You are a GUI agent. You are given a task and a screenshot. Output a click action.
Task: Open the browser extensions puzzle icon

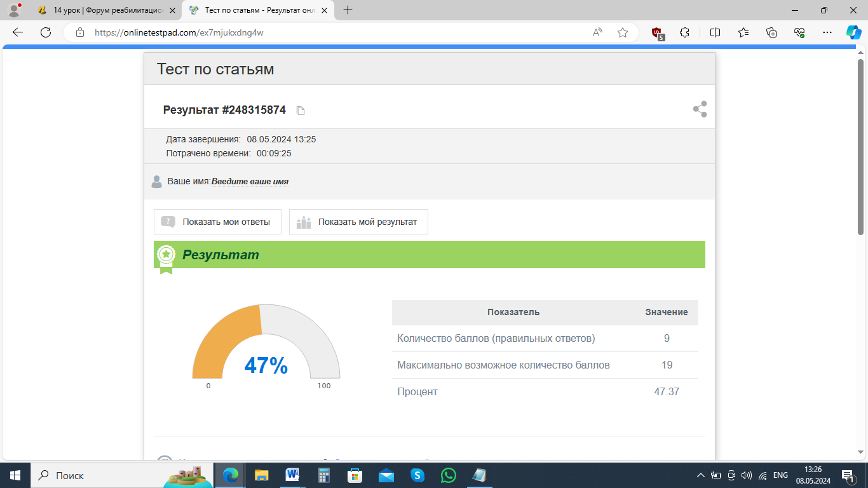pos(684,32)
